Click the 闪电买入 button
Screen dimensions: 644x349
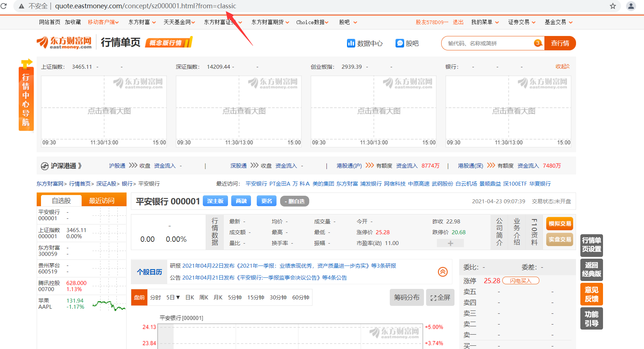[x=521, y=281]
